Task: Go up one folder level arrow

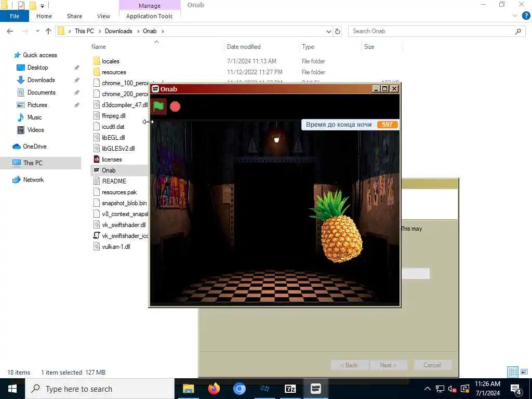Action: (48, 31)
